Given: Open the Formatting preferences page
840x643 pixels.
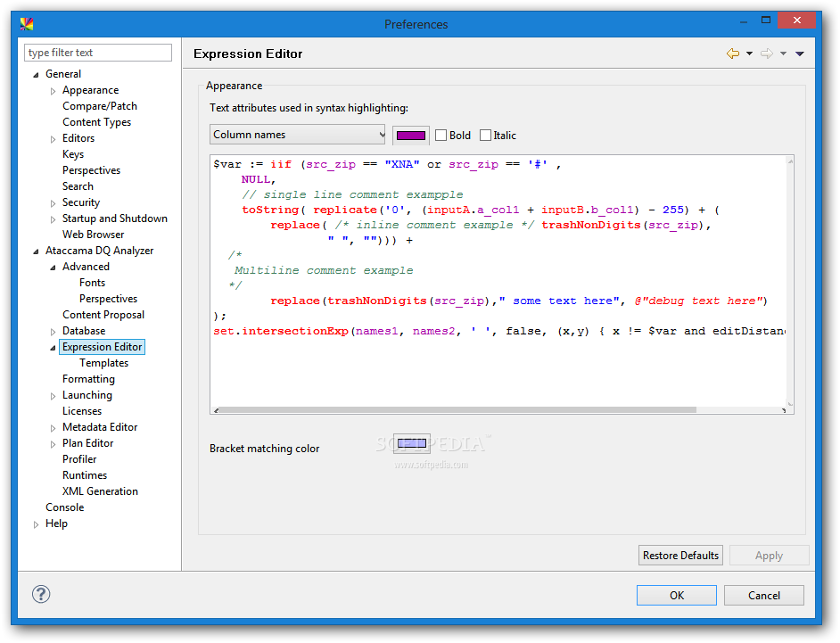Looking at the screenshot, I should tap(88, 379).
